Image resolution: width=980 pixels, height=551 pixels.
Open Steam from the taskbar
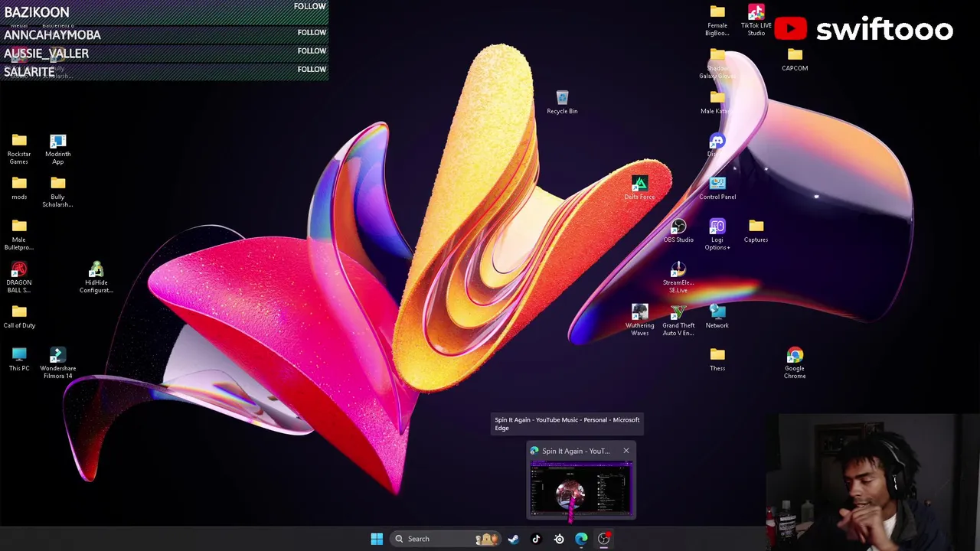(513, 539)
